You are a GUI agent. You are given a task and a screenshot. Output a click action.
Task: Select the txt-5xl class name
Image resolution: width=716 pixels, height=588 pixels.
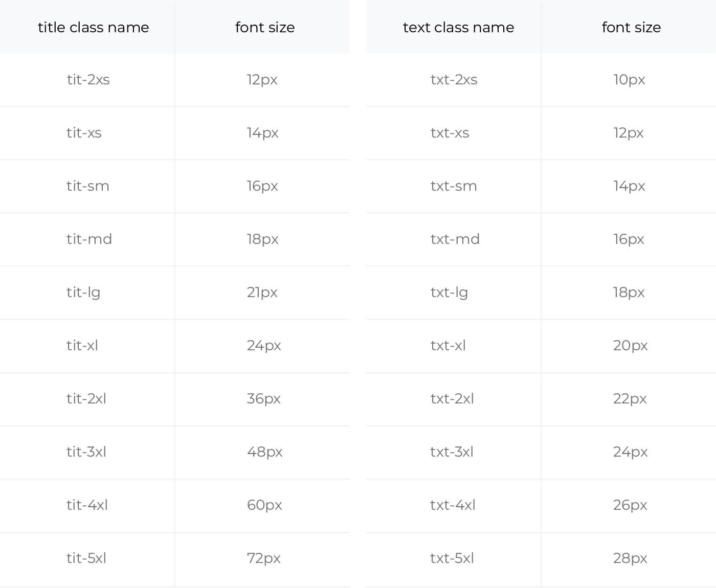(452, 558)
